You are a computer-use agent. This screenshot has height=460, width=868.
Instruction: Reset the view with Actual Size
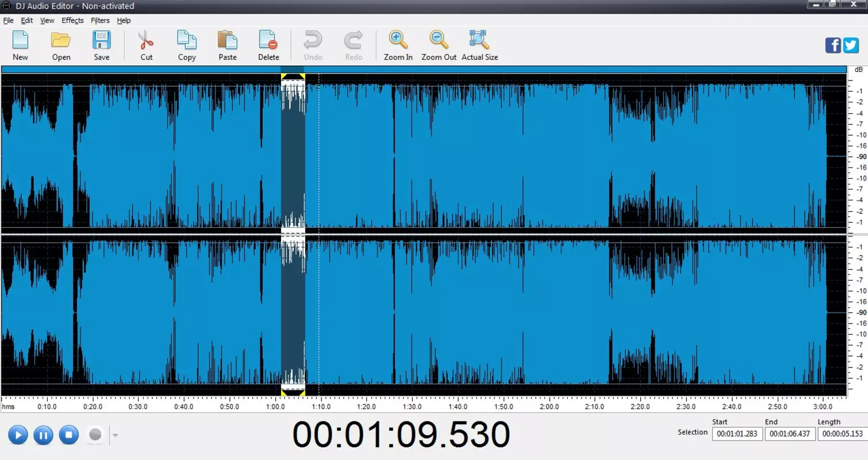point(479,45)
